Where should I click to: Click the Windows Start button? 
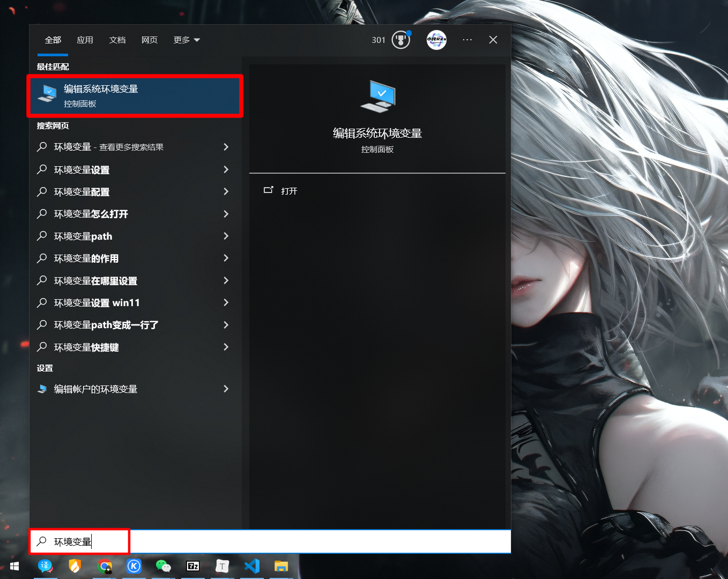(14, 566)
